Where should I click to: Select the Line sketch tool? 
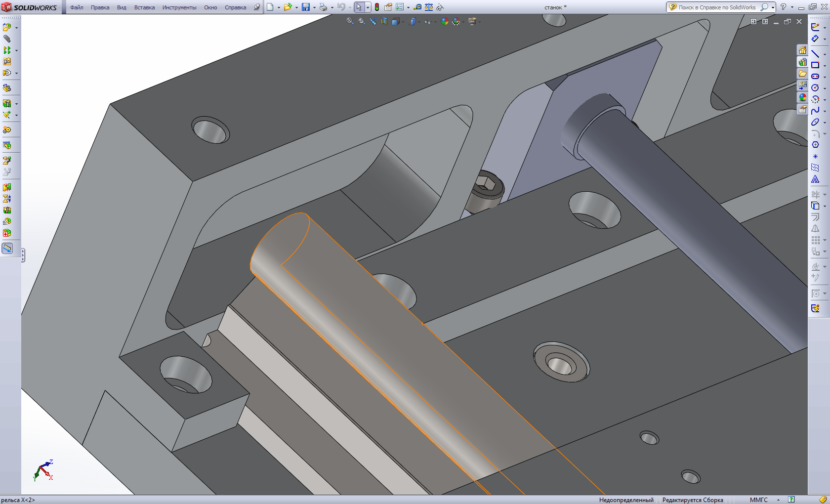tap(815, 54)
